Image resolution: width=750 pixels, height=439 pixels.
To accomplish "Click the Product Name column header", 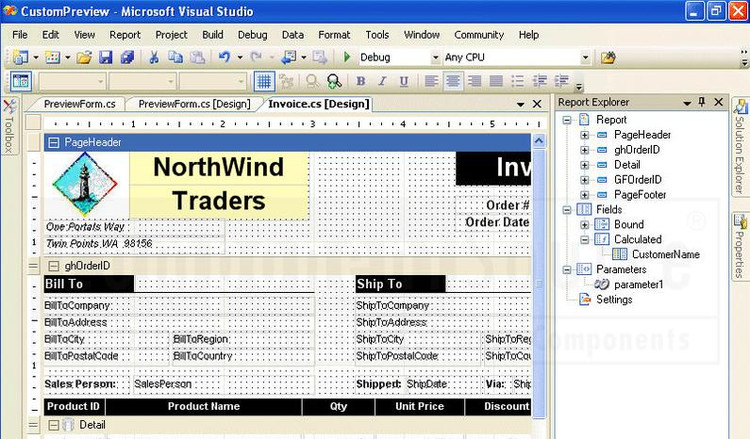I will pyautogui.click(x=203, y=406).
